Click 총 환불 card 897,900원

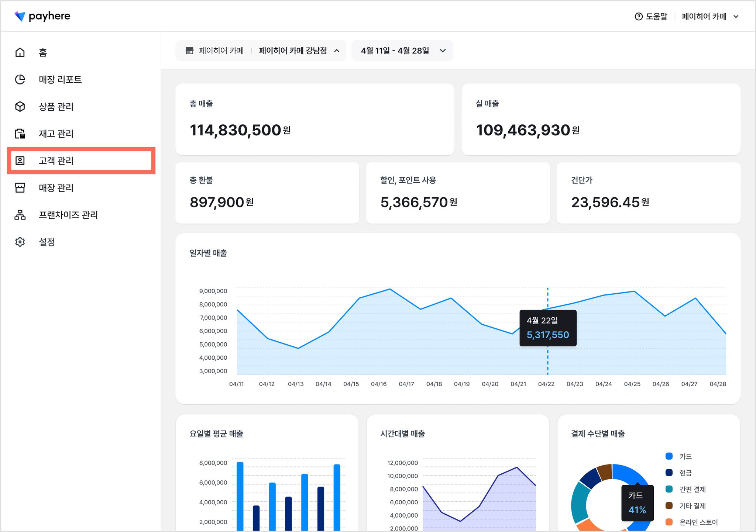[267, 193]
